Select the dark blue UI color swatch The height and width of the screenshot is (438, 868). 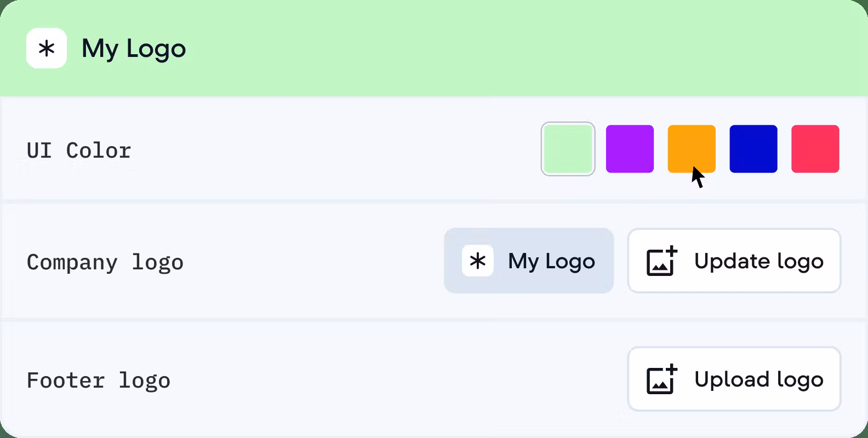(753, 149)
